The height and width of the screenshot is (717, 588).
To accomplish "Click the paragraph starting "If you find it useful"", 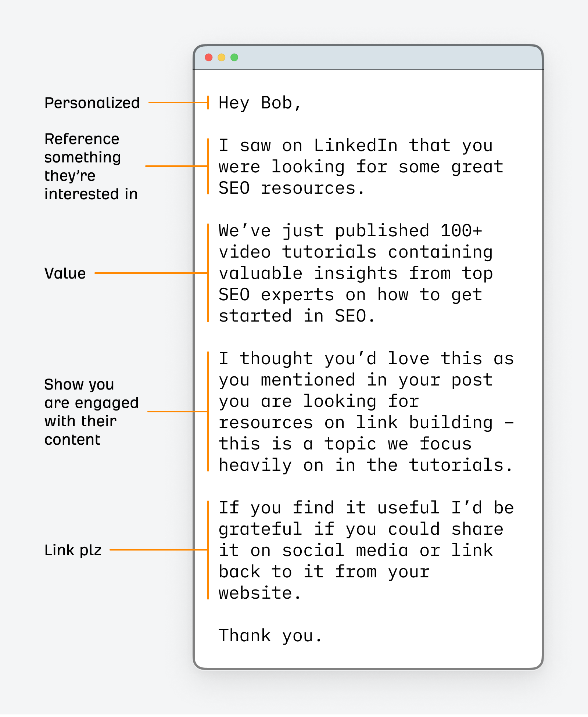I will [366, 550].
